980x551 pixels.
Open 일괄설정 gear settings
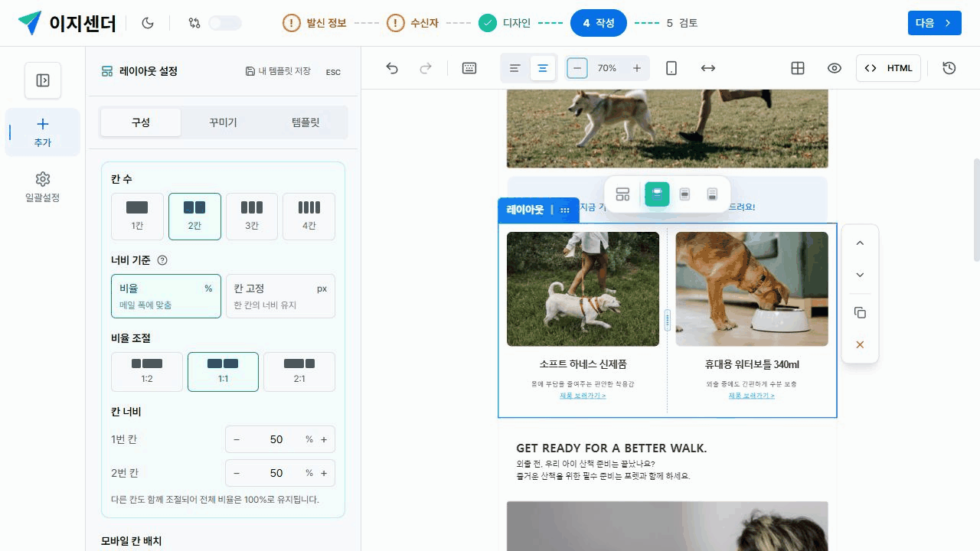coord(43,187)
